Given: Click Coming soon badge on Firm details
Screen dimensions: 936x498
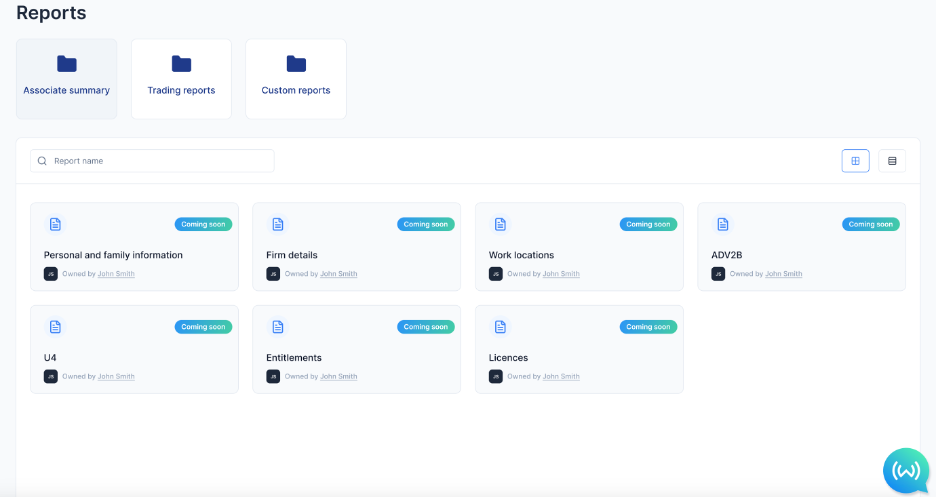Looking at the screenshot, I should (x=426, y=224).
